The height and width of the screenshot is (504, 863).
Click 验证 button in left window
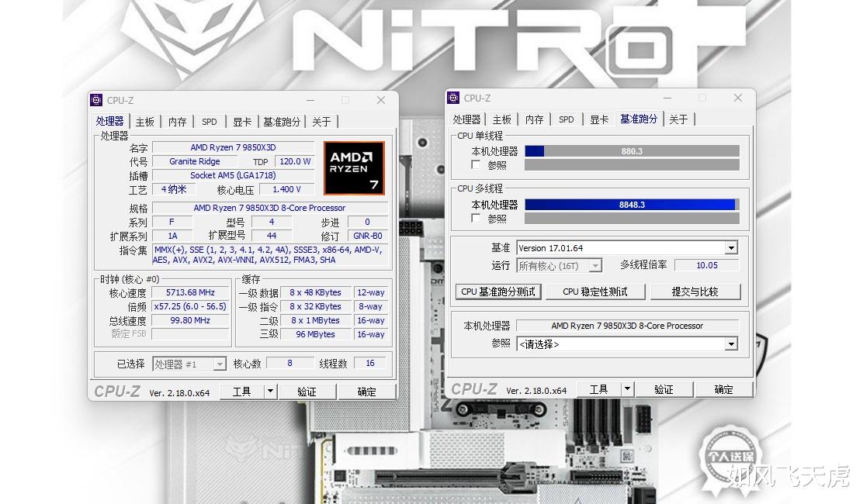tap(307, 392)
